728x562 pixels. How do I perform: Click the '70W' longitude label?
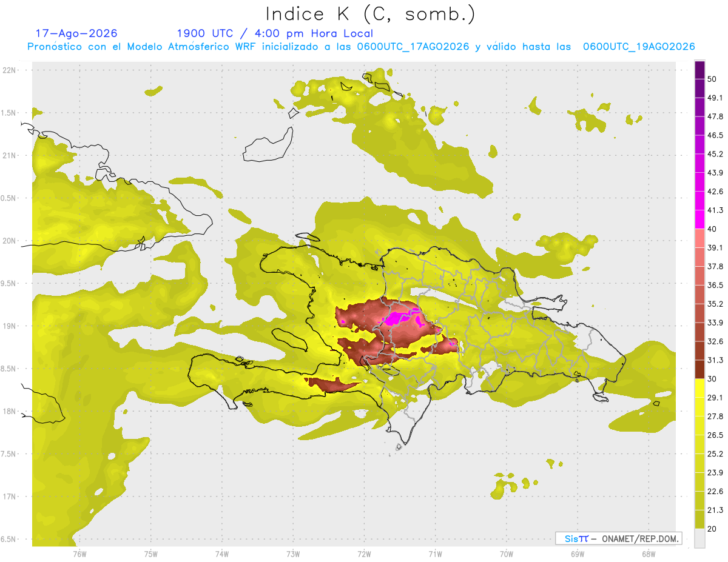click(x=507, y=554)
